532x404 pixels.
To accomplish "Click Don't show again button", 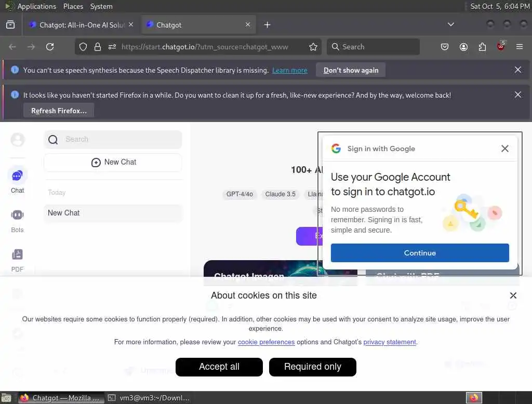I will point(351,70).
